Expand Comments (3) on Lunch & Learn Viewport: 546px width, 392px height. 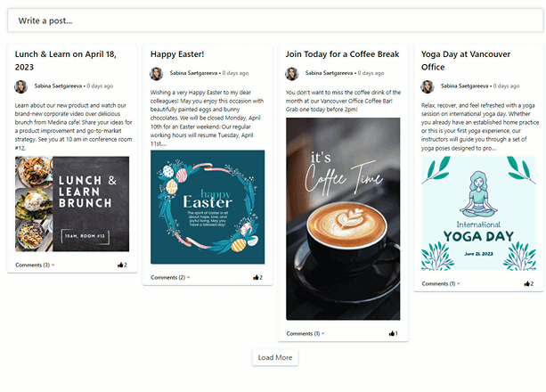pyautogui.click(x=35, y=265)
